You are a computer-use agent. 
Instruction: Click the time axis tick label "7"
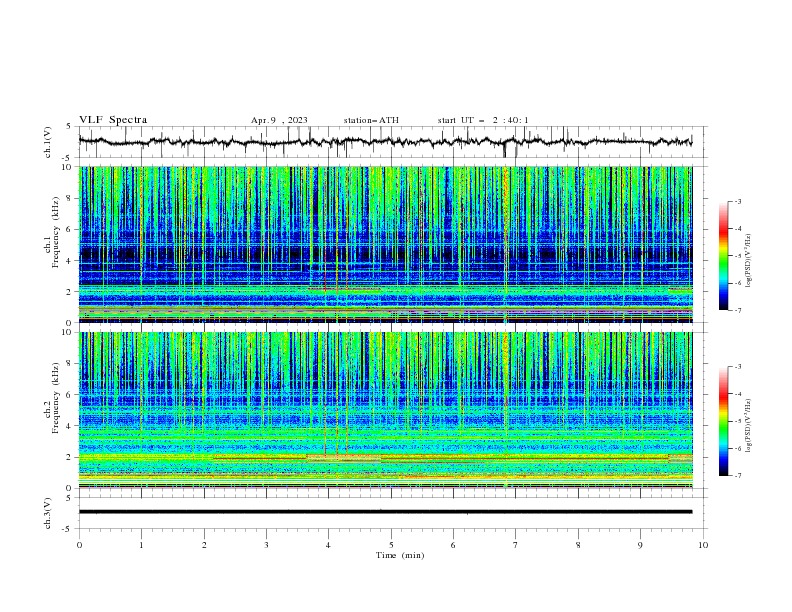click(x=516, y=545)
